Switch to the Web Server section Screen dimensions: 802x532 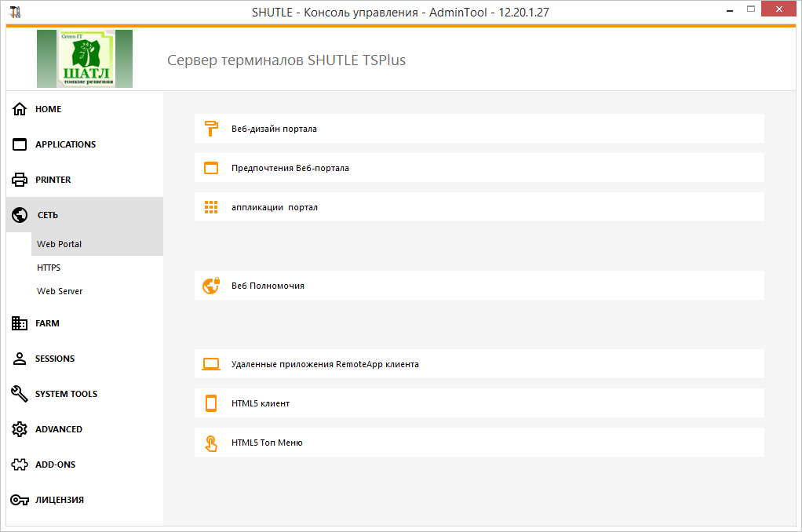click(59, 290)
